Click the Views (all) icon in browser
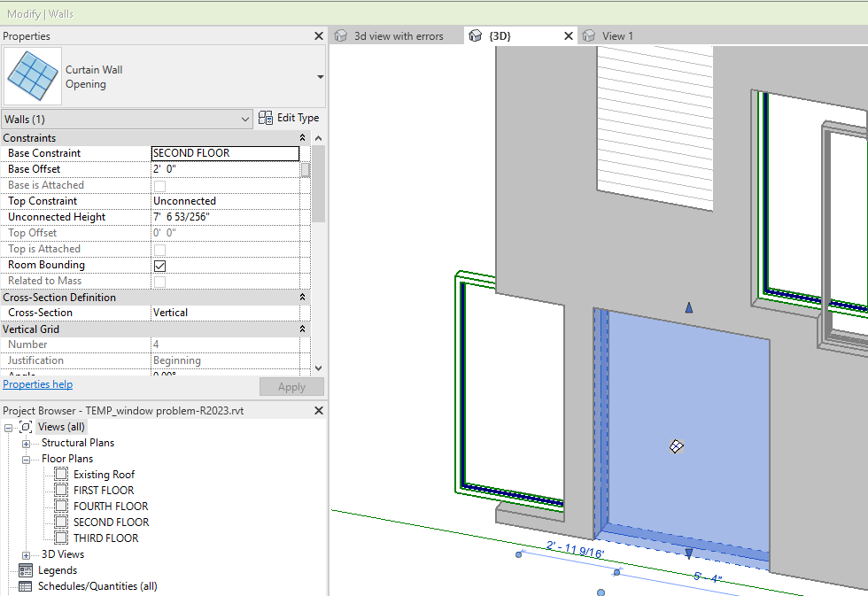The image size is (868, 596). (26, 427)
